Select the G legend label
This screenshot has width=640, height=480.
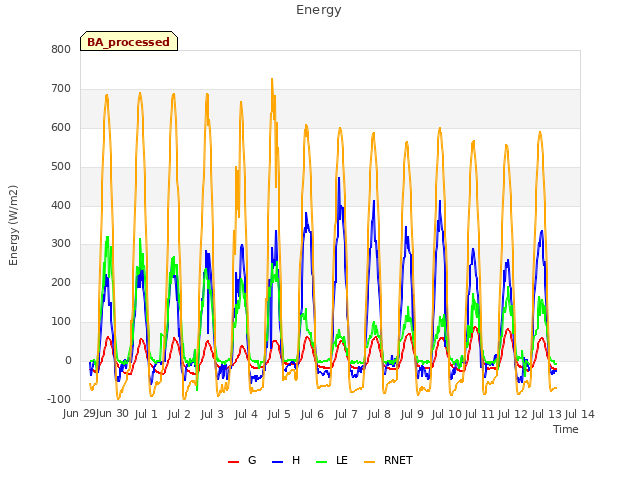click(252, 460)
